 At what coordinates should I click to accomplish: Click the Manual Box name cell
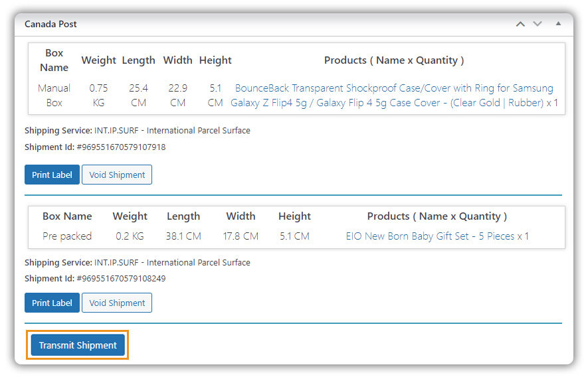(x=54, y=95)
